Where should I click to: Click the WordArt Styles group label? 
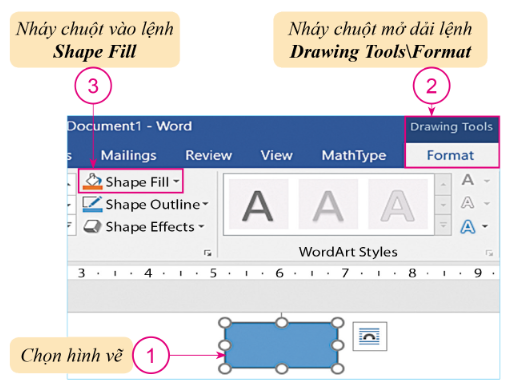click(x=348, y=252)
